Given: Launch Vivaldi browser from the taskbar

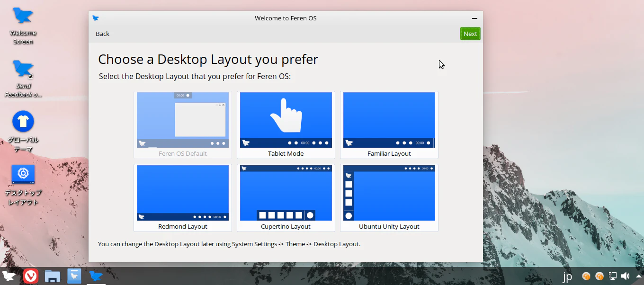Looking at the screenshot, I should pos(31,276).
